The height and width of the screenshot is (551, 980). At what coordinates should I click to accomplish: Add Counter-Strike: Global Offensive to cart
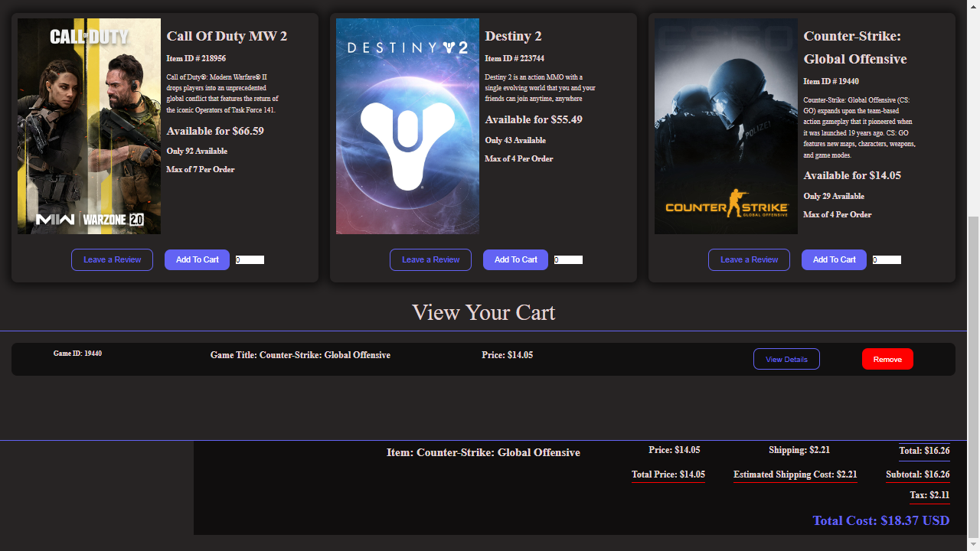(834, 259)
